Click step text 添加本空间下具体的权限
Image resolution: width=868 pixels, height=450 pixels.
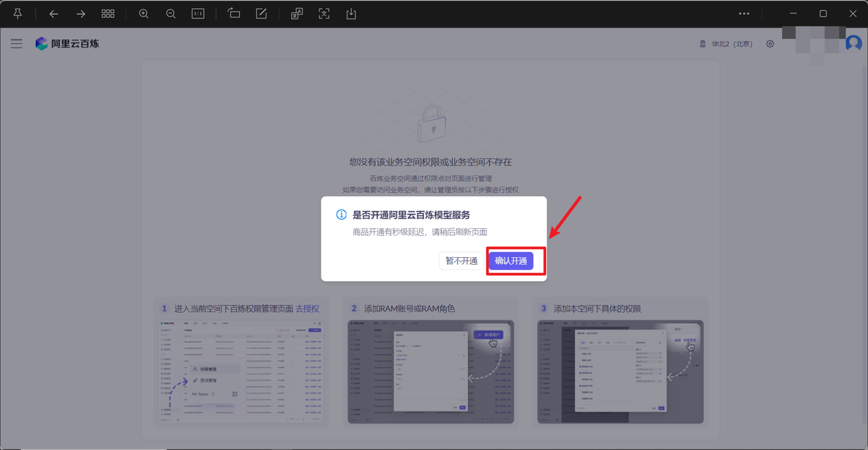pyautogui.click(x=597, y=308)
